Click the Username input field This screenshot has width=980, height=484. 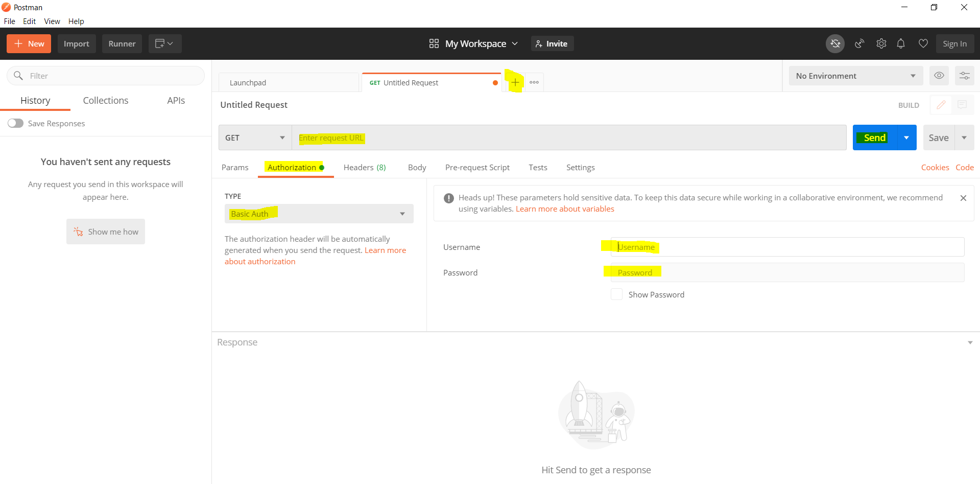(x=787, y=247)
